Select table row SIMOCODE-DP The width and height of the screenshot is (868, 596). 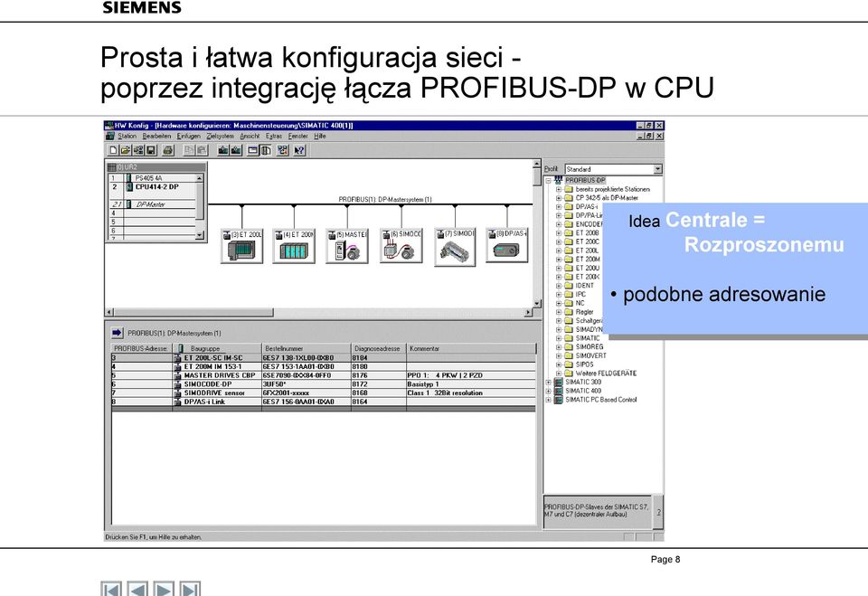pyautogui.click(x=324, y=384)
